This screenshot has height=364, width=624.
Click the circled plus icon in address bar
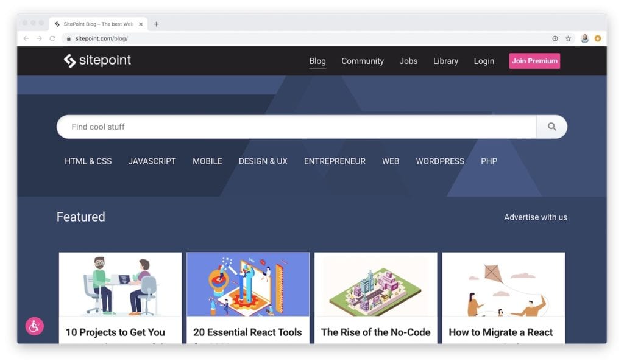point(555,38)
